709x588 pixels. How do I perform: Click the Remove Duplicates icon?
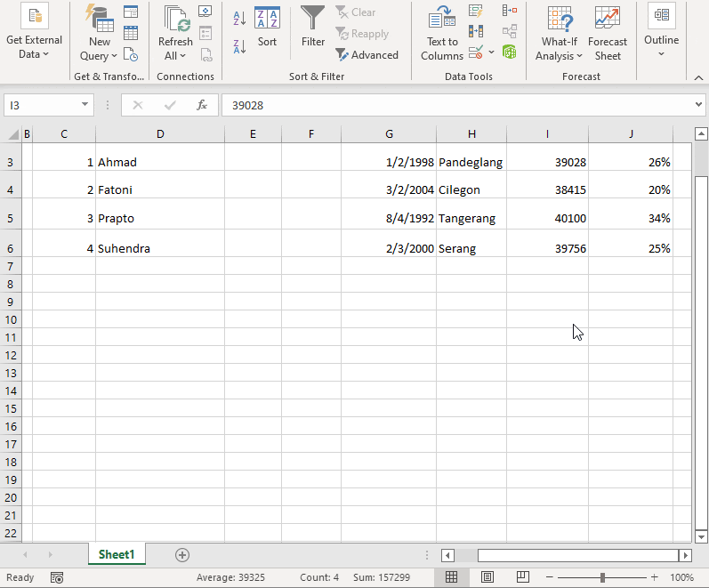click(476, 32)
